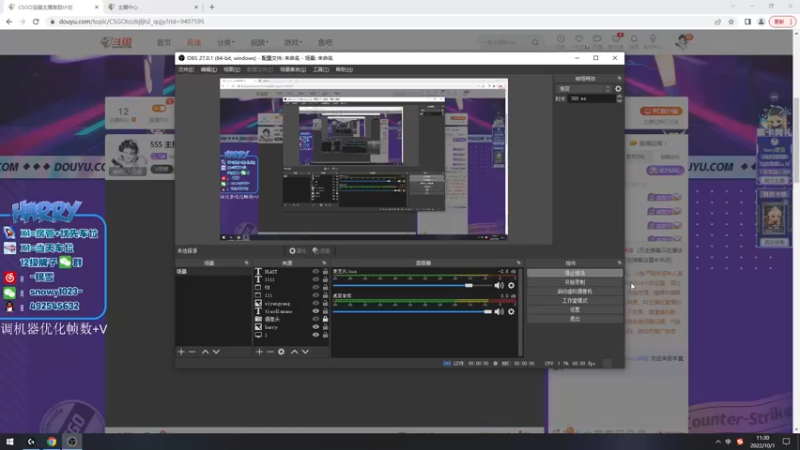Open Douyu notifications bell icon
The height and width of the screenshot is (450, 800).
[634, 39]
